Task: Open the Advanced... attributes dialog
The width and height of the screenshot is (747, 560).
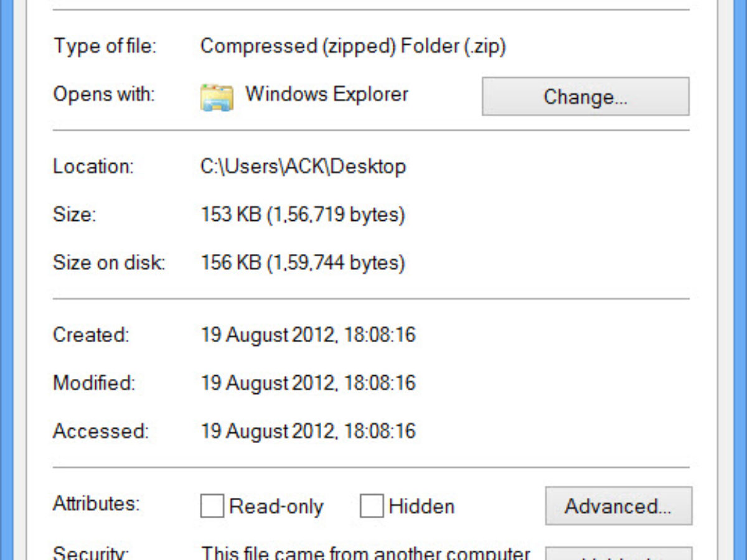Action: tap(618, 506)
